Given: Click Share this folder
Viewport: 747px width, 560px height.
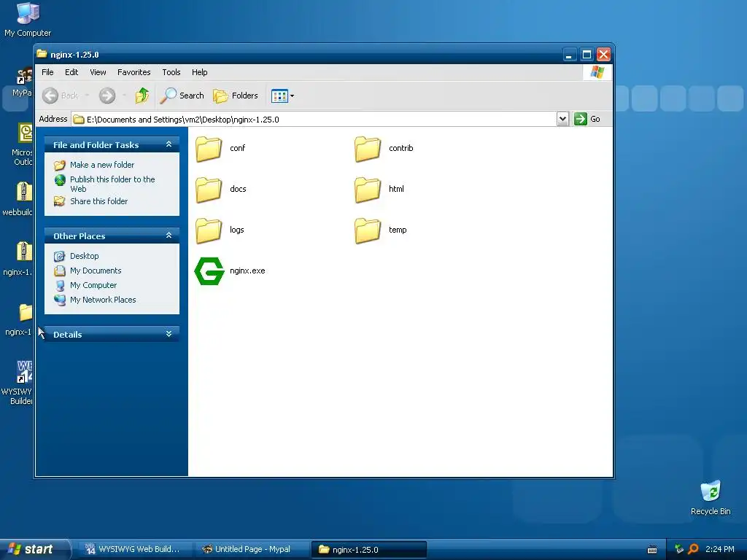Looking at the screenshot, I should 98,201.
